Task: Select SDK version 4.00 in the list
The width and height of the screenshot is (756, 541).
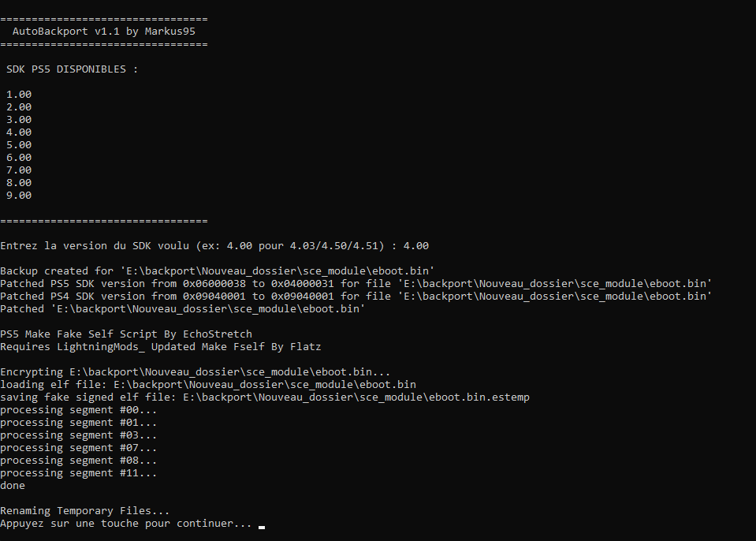Action: click(x=19, y=132)
